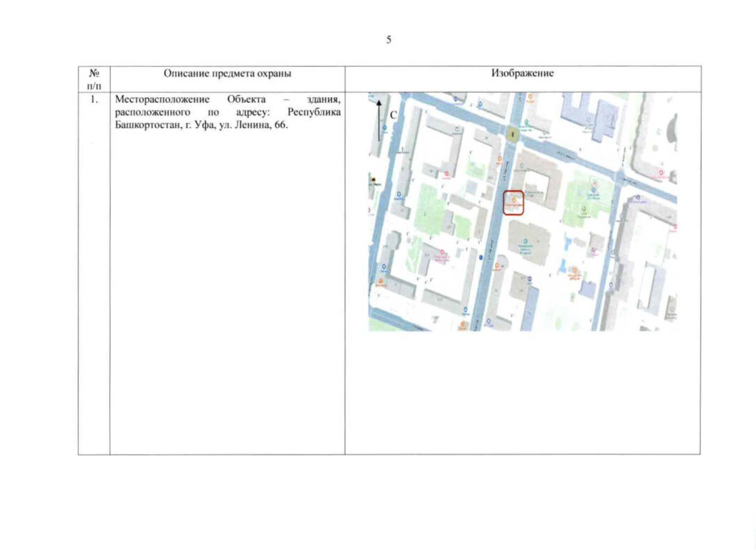Select the 'Описание предмета охраны' header
Image resolution: width=756 pixels, height=550 pixels.
click(228, 73)
